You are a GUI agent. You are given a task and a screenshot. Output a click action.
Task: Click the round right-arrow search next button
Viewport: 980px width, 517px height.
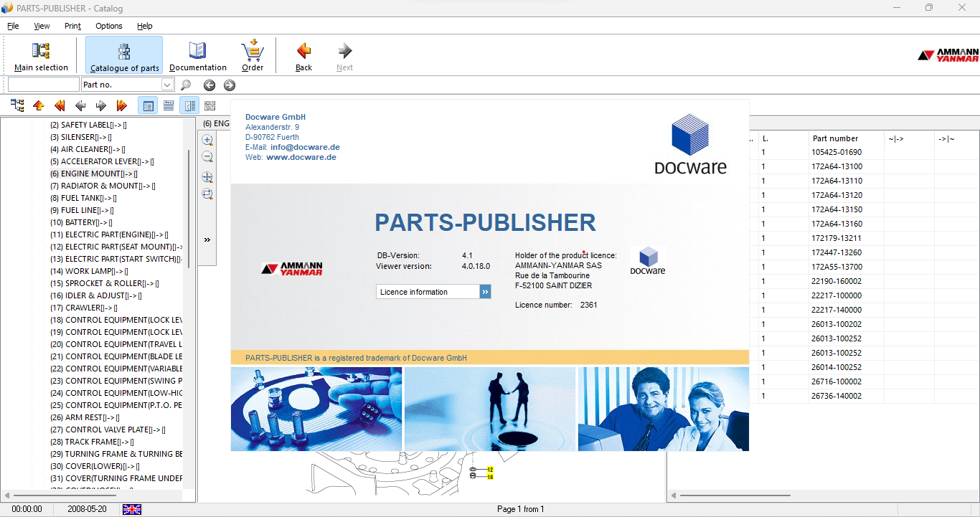point(230,85)
